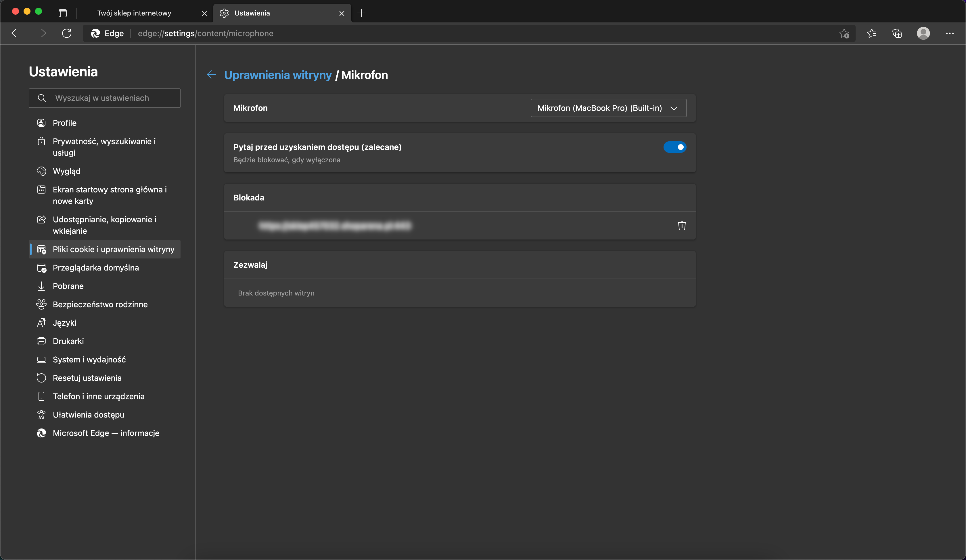Open Prywatność, wyszukiwanie i usługi section
966x560 pixels.
(x=104, y=147)
